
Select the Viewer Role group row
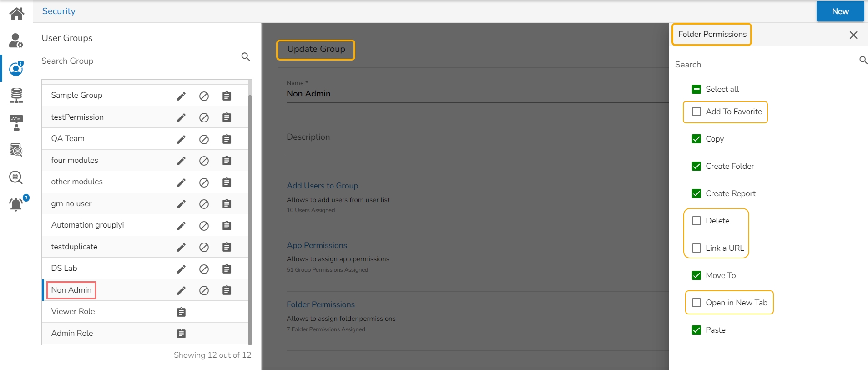[145, 312]
